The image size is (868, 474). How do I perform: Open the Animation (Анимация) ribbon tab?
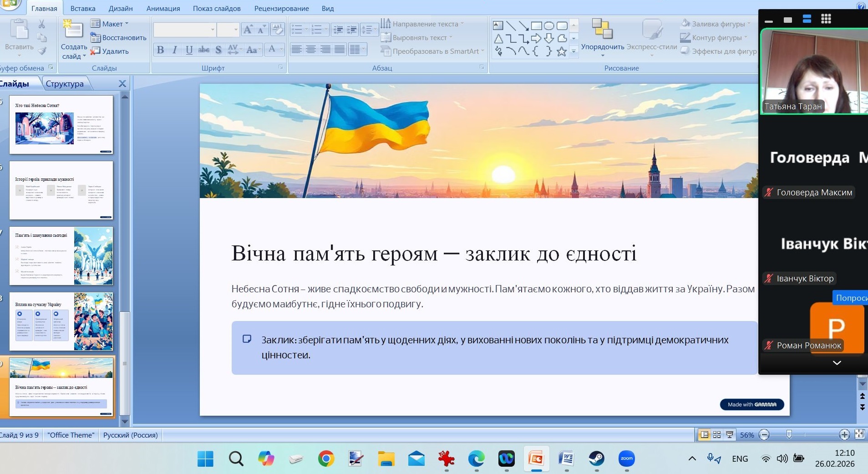[163, 8]
